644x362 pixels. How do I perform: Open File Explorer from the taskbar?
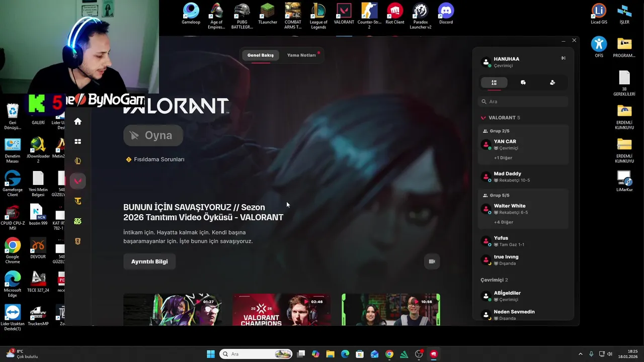coord(331,354)
